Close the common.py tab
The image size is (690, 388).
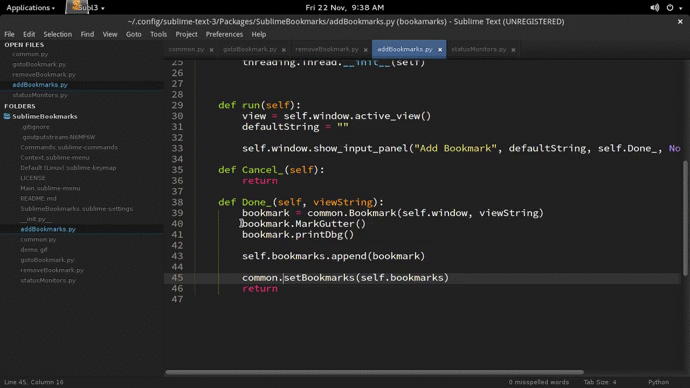click(x=211, y=50)
